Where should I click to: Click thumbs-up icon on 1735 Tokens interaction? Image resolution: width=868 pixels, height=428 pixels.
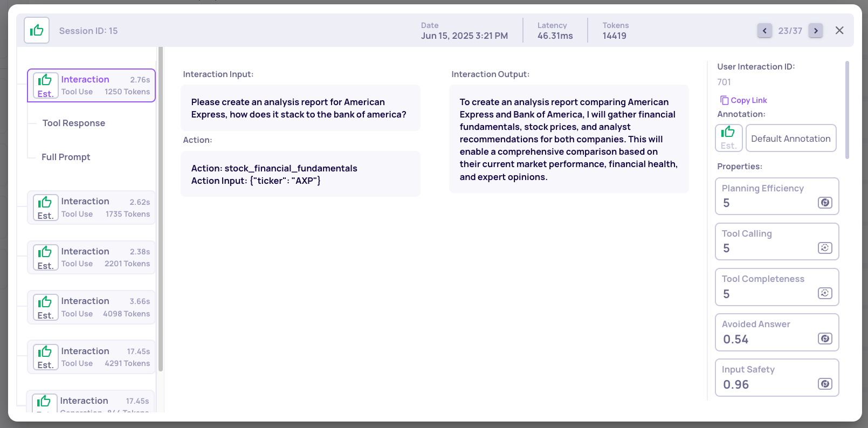click(45, 208)
